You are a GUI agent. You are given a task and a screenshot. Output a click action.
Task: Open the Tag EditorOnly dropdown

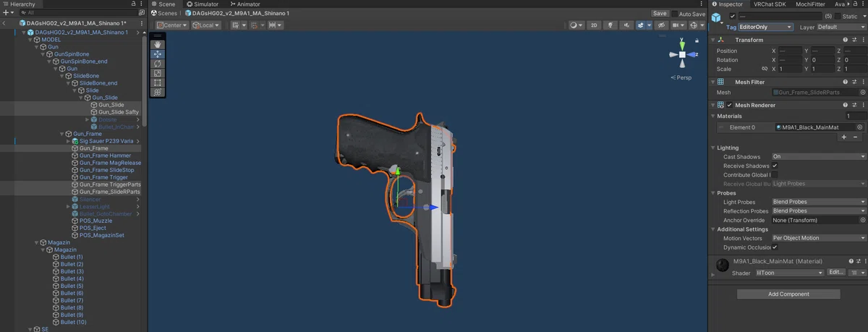coord(766,27)
